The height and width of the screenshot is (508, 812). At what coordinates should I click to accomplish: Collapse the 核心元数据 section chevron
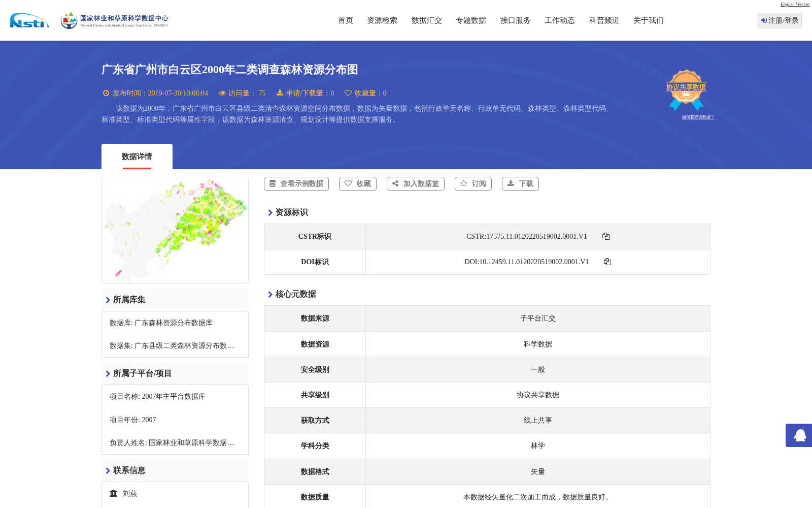(270, 294)
